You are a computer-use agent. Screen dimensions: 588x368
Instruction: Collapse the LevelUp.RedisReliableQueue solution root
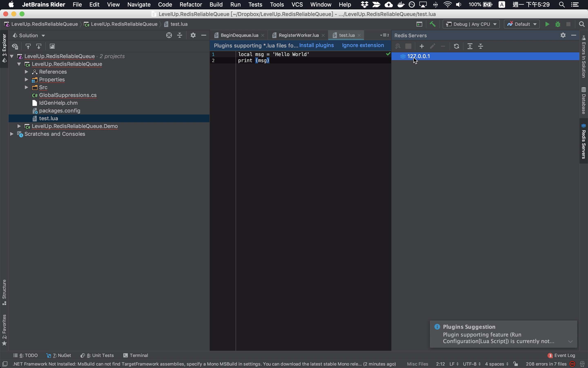[11, 56]
